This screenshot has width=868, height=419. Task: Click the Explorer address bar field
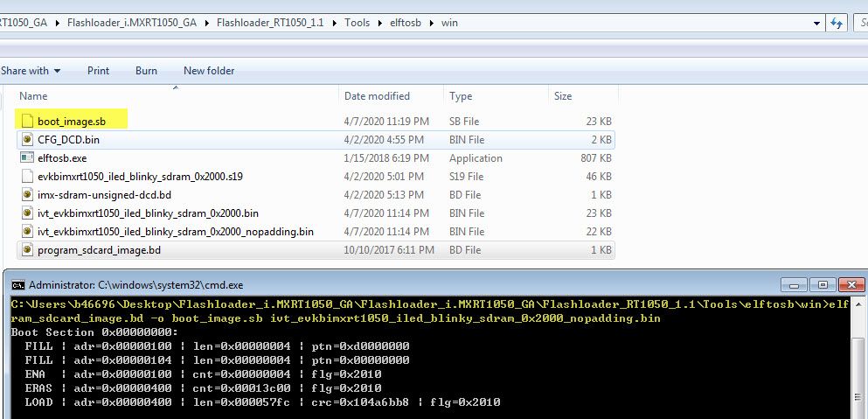tap(413, 24)
